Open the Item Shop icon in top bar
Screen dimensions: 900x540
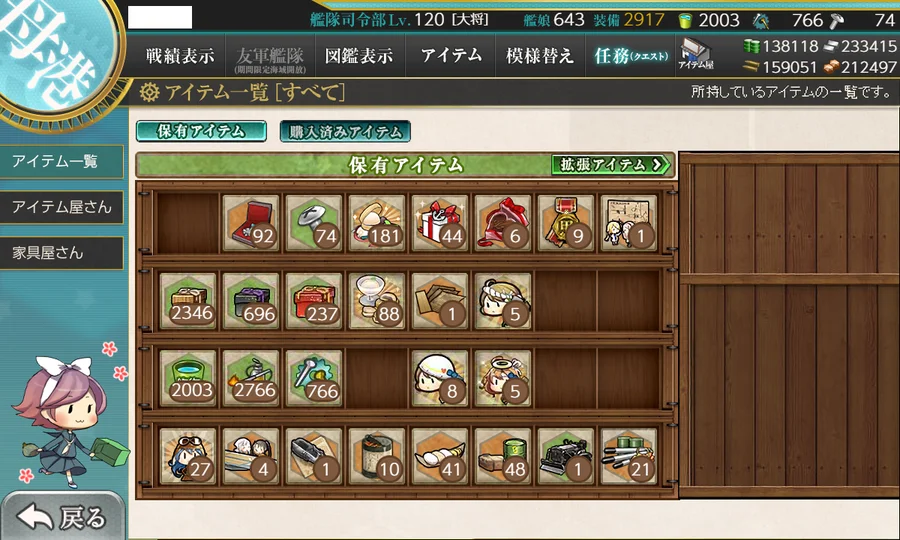tap(696, 55)
